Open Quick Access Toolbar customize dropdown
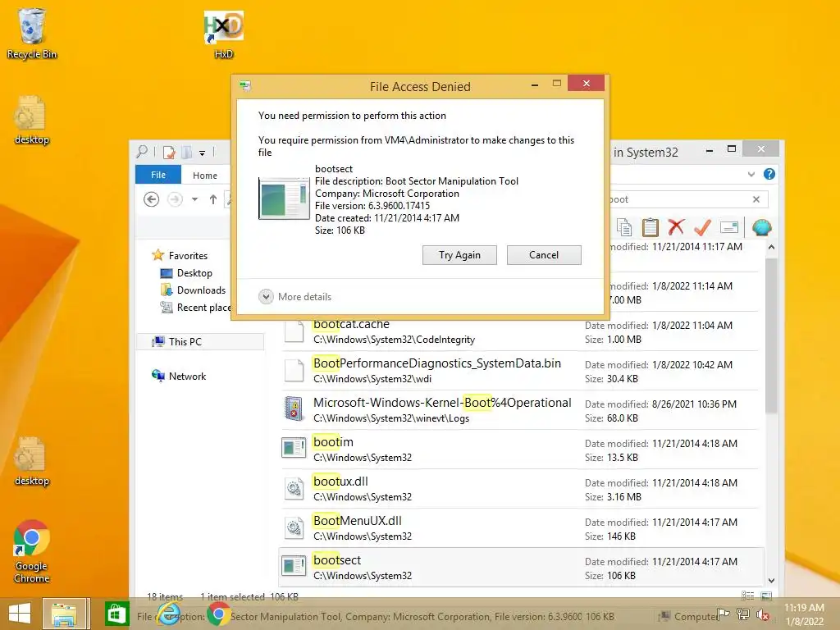Viewport: 840px width, 630px height. point(202,153)
